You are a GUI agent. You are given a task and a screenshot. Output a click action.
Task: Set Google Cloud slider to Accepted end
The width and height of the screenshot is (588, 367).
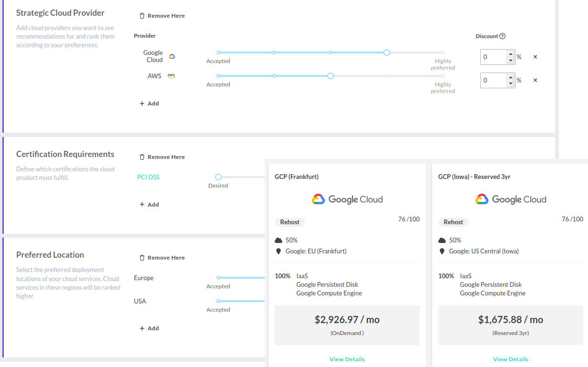coord(218,52)
